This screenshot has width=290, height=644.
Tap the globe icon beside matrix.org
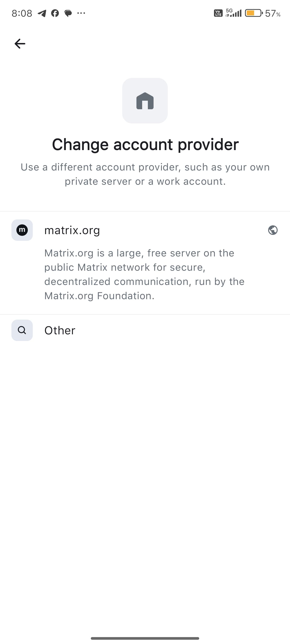pos(272,230)
